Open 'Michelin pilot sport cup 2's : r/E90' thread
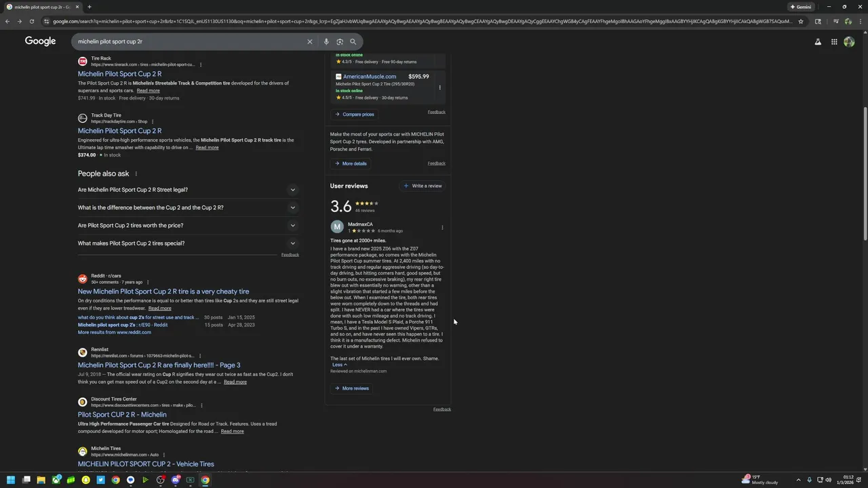The height and width of the screenshot is (488, 868). pos(123,325)
